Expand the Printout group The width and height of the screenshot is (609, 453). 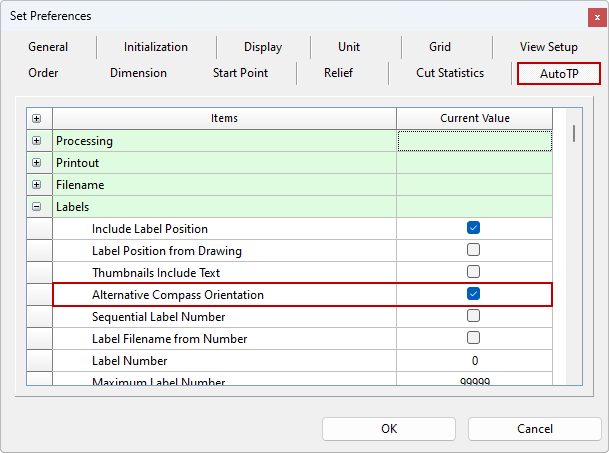tap(37, 163)
